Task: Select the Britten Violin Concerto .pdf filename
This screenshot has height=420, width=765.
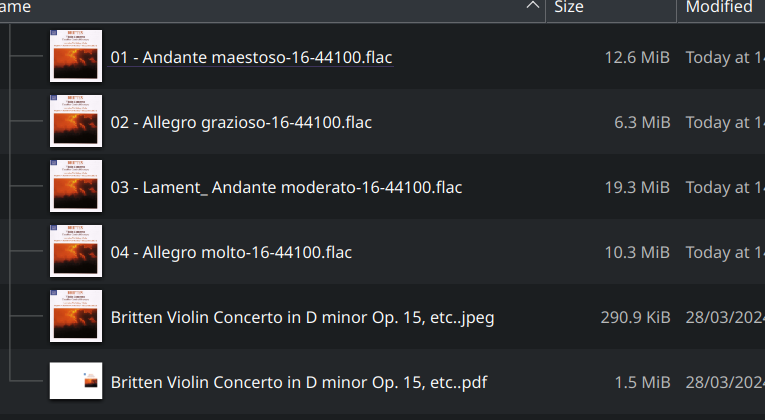Action: tap(299, 381)
